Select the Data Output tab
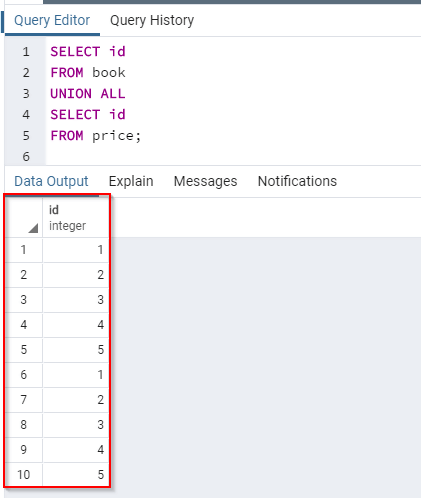The image size is (421, 498). (51, 181)
